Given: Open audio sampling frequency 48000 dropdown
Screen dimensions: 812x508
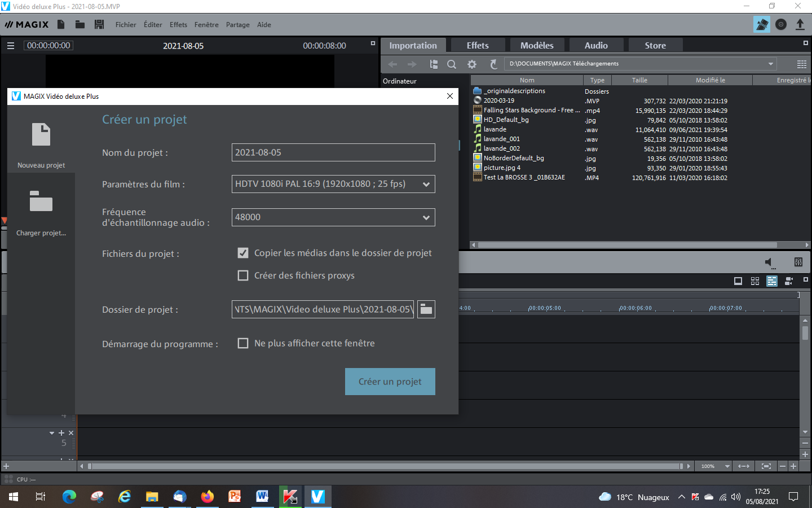Looking at the screenshot, I should 333,217.
